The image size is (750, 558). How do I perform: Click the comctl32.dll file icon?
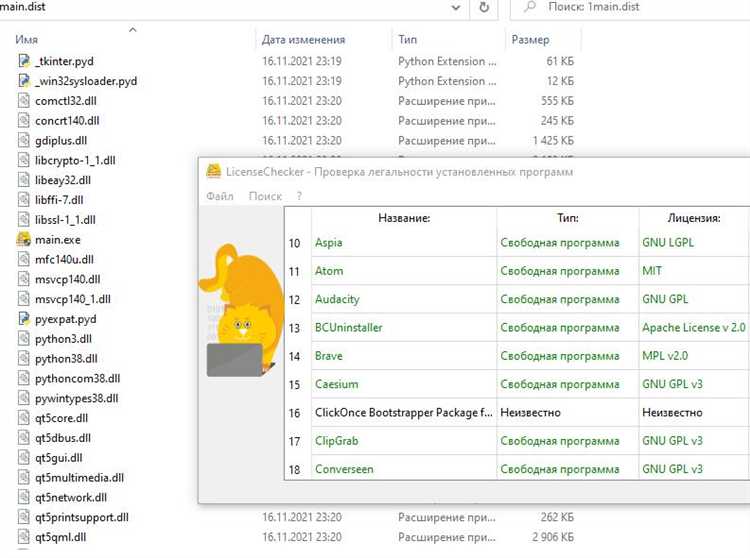pos(24,101)
